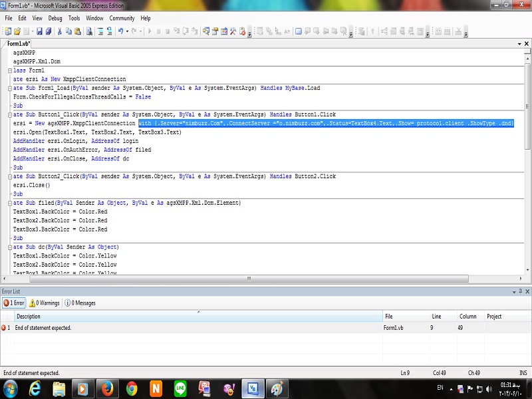Open the Help menu
Viewport: 532px width, 399px height.
tap(146, 19)
